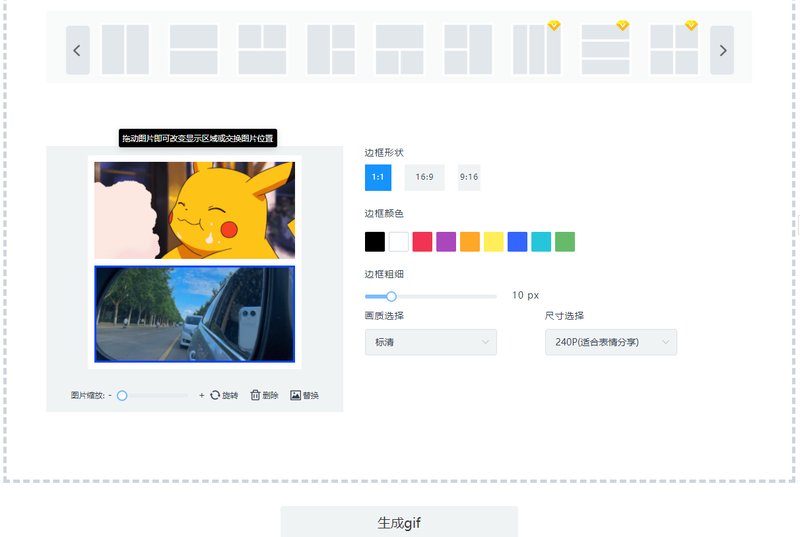Select the 1:1 frame shape
This screenshot has width=800, height=537.
click(x=378, y=177)
